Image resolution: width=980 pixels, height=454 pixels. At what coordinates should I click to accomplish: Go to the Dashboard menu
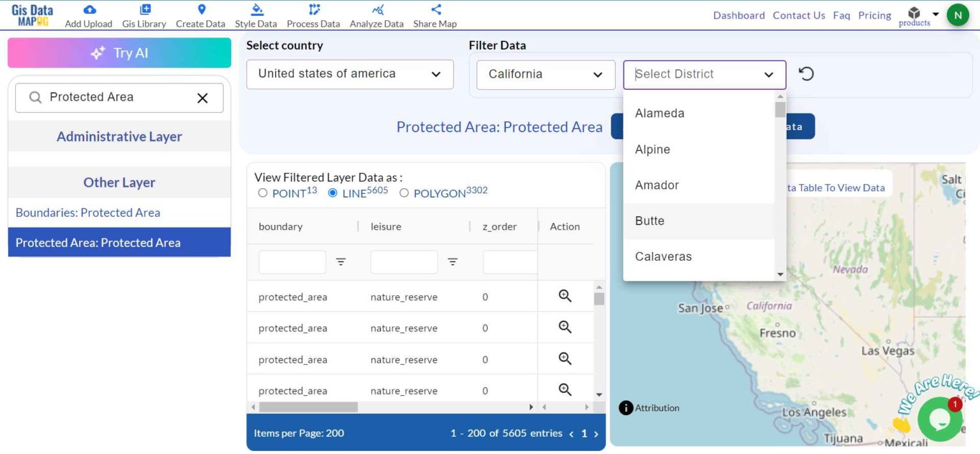click(739, 15)
